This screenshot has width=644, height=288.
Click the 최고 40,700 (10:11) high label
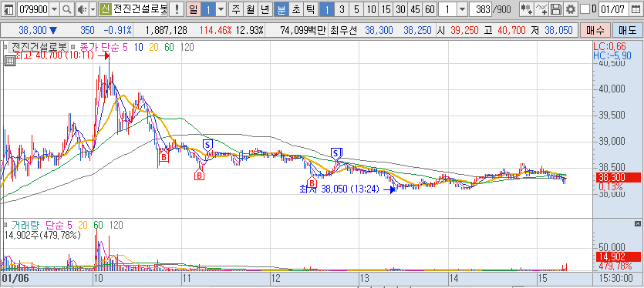[54, 55]
